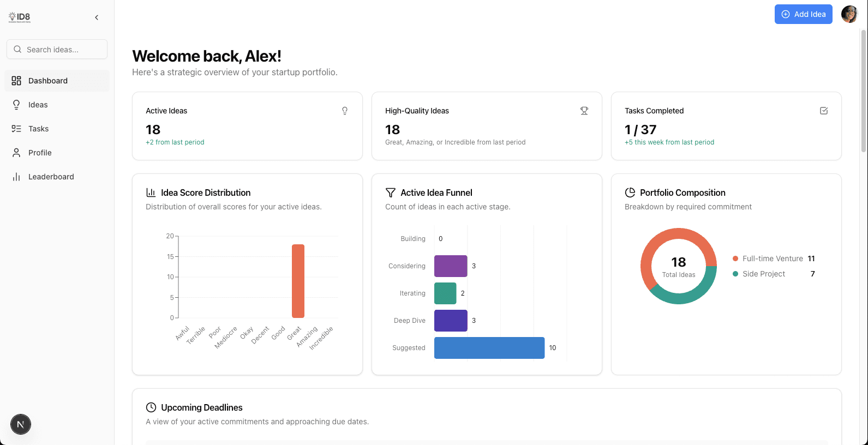
Task: Click the Leaderboard bar chart icon
Action: [x=16, y=177]
